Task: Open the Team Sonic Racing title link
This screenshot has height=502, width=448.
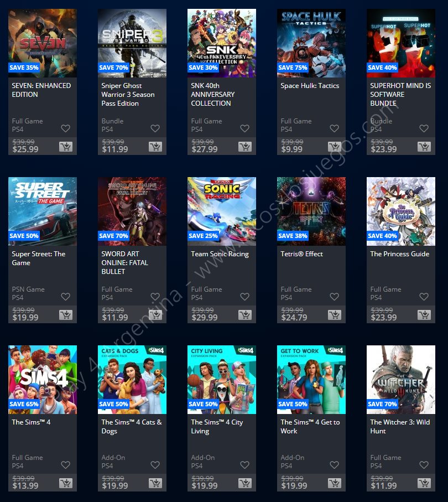Action: pos(220,254)
